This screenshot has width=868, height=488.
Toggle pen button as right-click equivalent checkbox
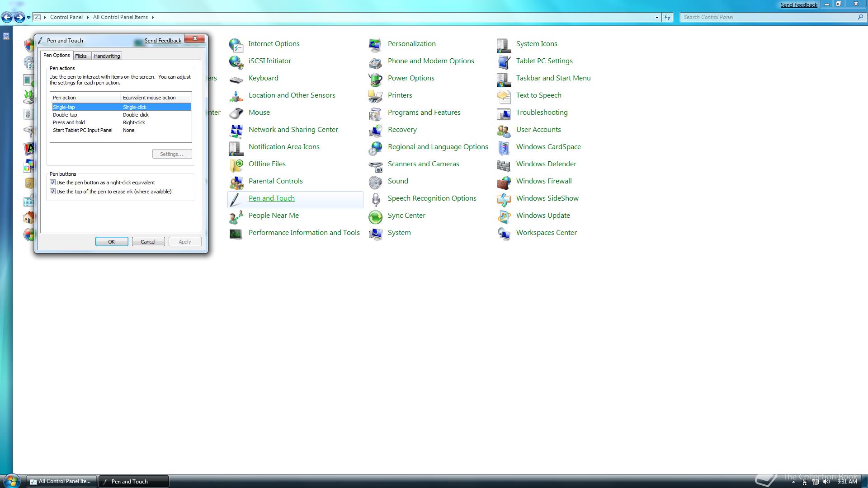point(52,183)
